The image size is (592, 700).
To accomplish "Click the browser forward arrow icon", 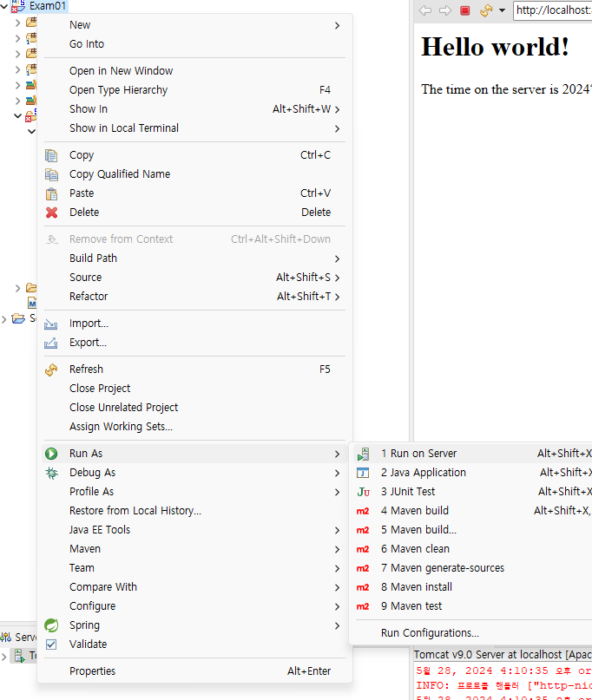I will click(x=445, y=10).
